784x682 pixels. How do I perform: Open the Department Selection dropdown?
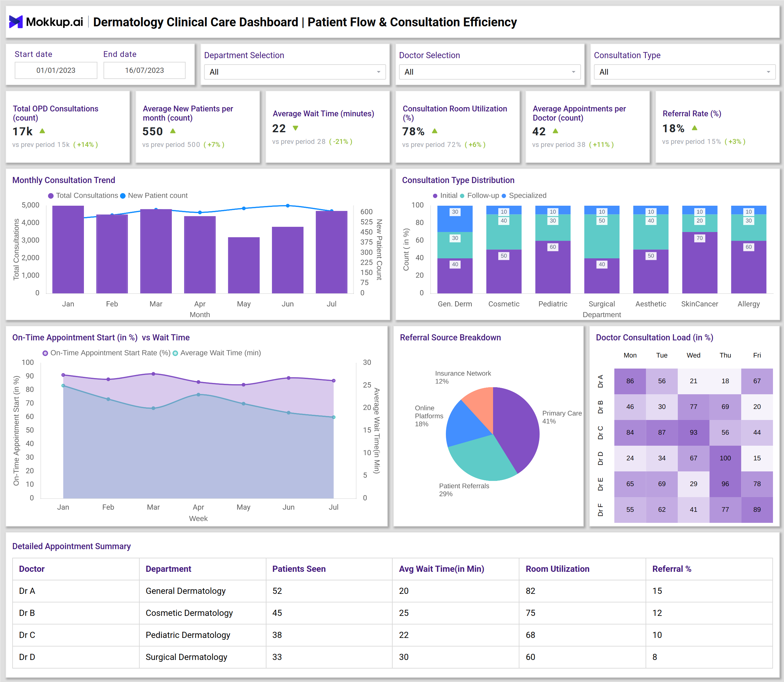click(295, 72)
